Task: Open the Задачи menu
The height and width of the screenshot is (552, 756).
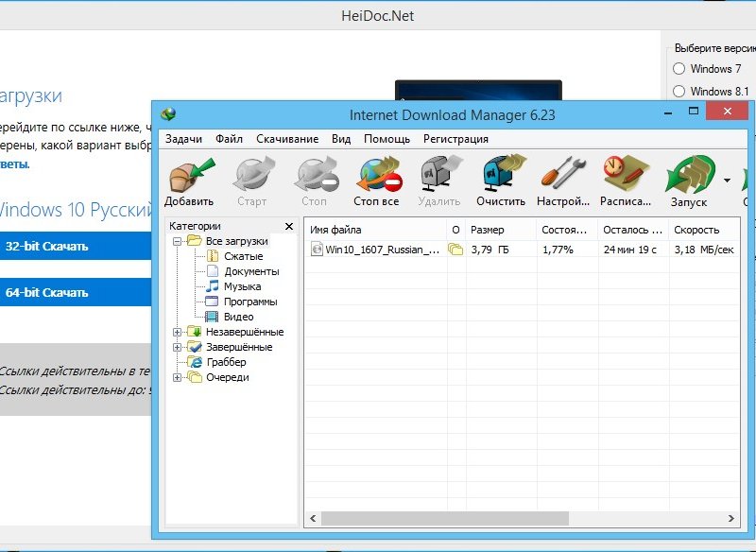Action: pyautogui.click(x=183, y=139)
